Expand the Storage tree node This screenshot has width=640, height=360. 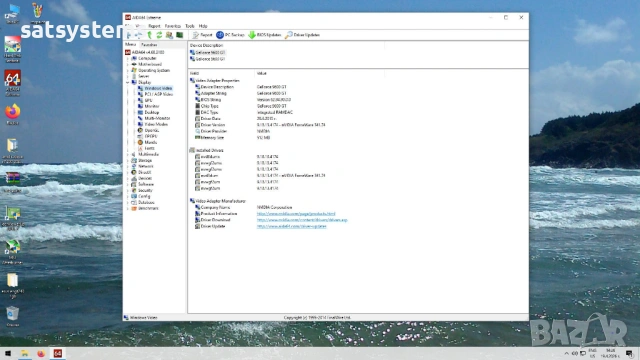127,160
